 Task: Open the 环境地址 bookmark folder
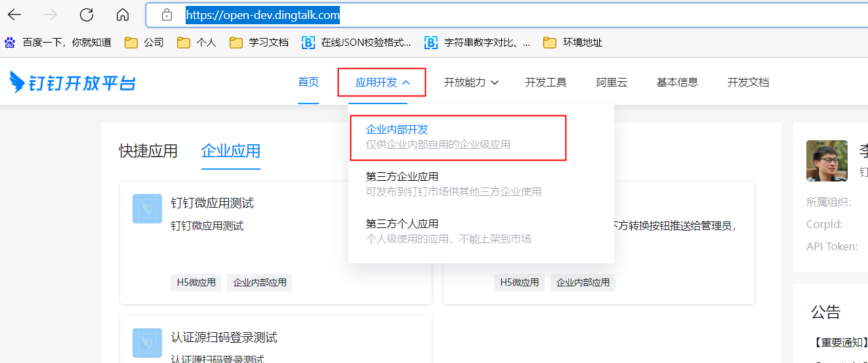(573, 43)
